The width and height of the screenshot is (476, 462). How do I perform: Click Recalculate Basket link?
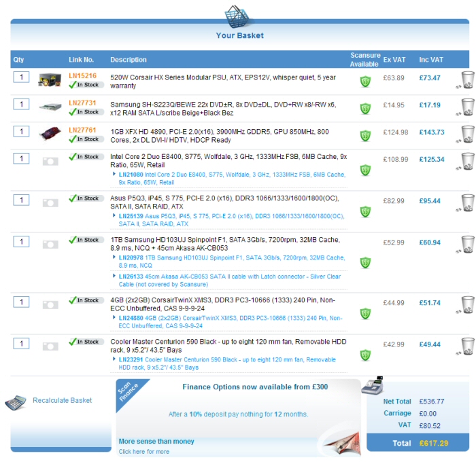[x=62, y=401]
